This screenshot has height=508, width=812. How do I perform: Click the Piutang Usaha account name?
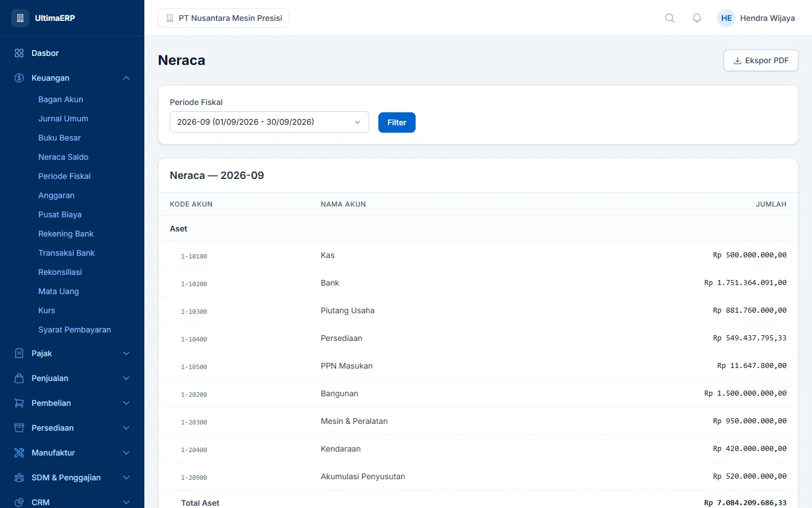pos(347,310)
